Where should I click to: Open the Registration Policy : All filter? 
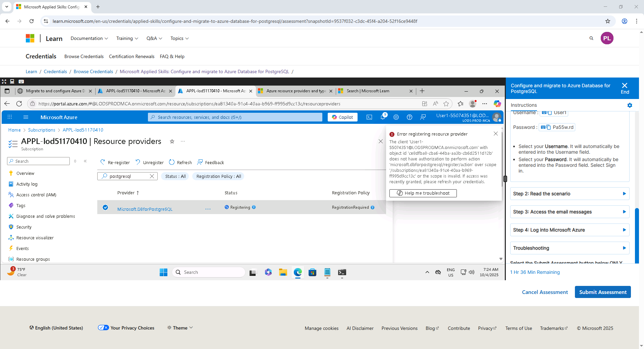click(219, 176)
